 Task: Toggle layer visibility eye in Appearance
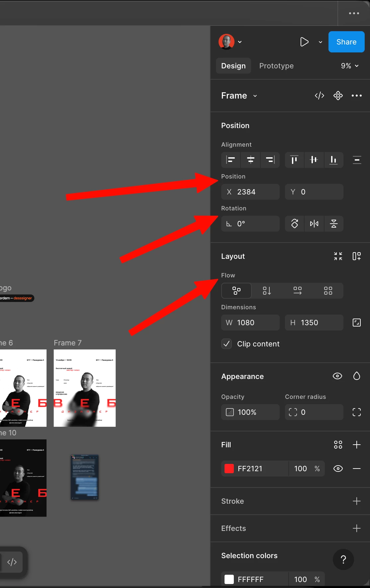[x=337, y=376]
